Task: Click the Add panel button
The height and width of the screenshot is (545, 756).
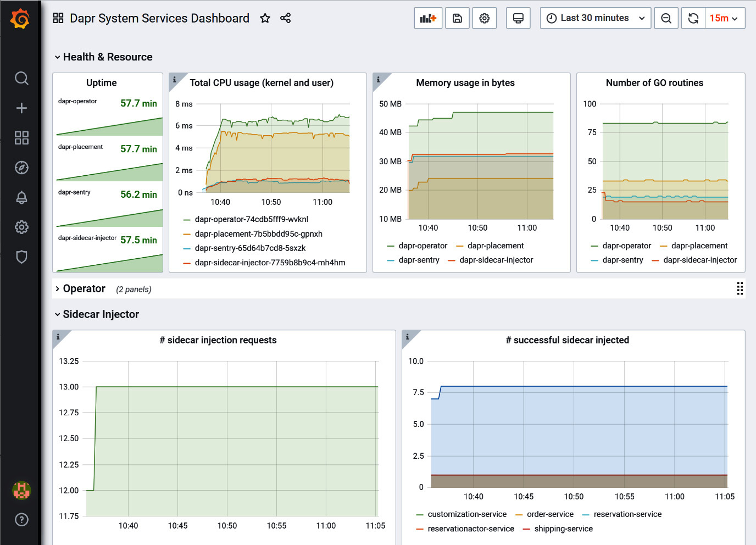Action: (x=428, y=18)
